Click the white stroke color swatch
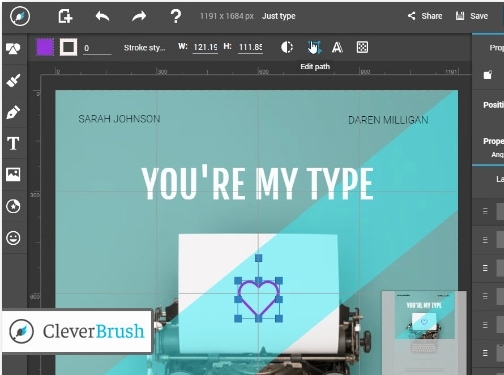The height and width of the screenshot is (375, 504). [68, 47]
